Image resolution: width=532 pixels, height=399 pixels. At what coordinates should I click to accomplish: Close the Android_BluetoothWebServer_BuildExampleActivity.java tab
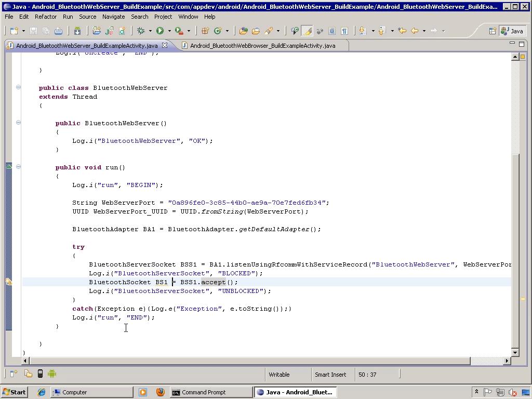(x=165, y=45)
